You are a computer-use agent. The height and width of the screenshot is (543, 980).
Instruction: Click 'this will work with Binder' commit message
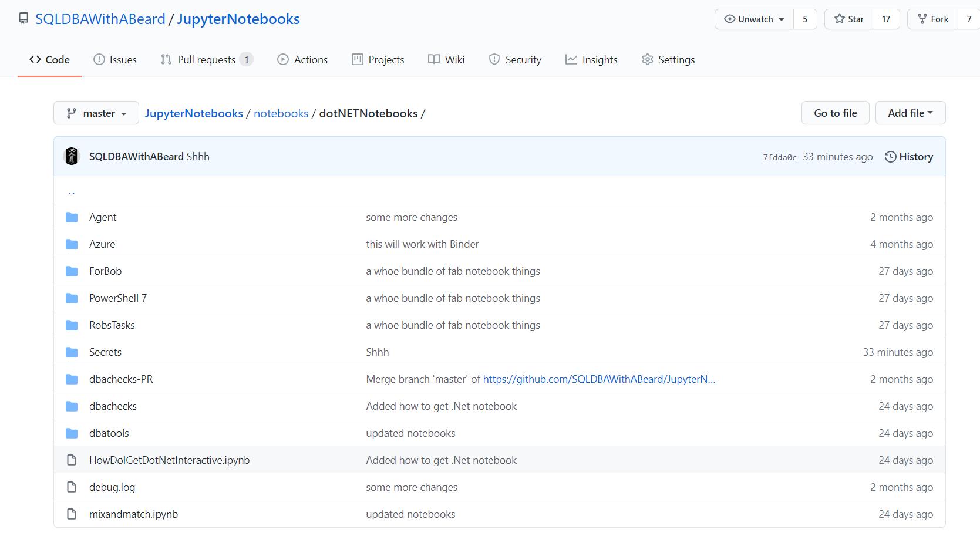coord(423,244)
